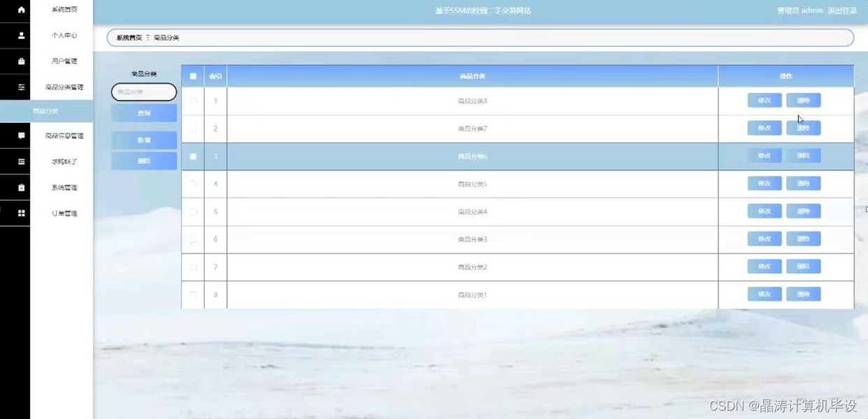868x419 pixels.
Task: Click 修改 for row 商品分类1
Action: [765, 294]
